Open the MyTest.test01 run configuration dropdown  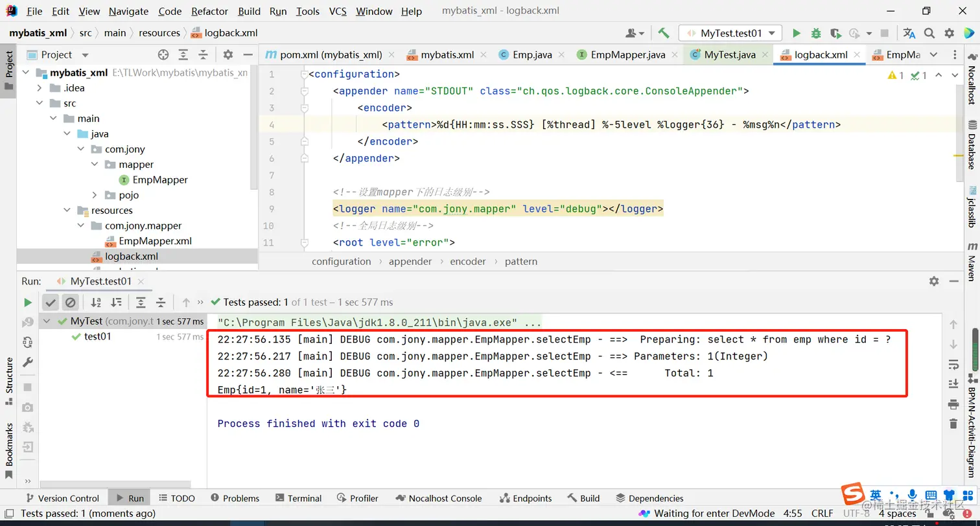coord(730,33)
